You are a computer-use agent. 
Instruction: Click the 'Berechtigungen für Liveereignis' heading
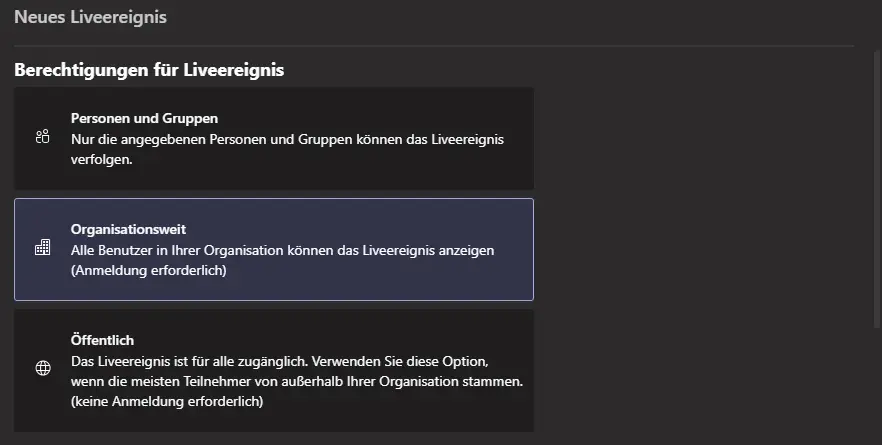[149, 70]
